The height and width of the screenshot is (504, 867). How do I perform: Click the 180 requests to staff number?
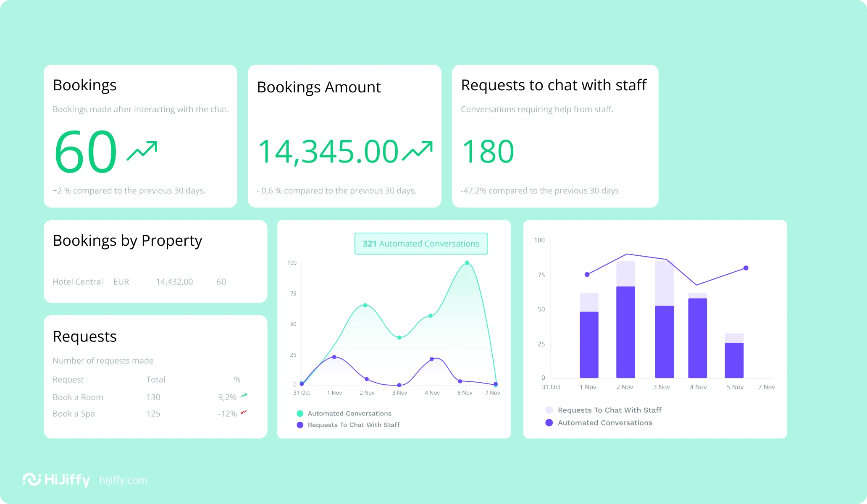(x=488, y=152)
